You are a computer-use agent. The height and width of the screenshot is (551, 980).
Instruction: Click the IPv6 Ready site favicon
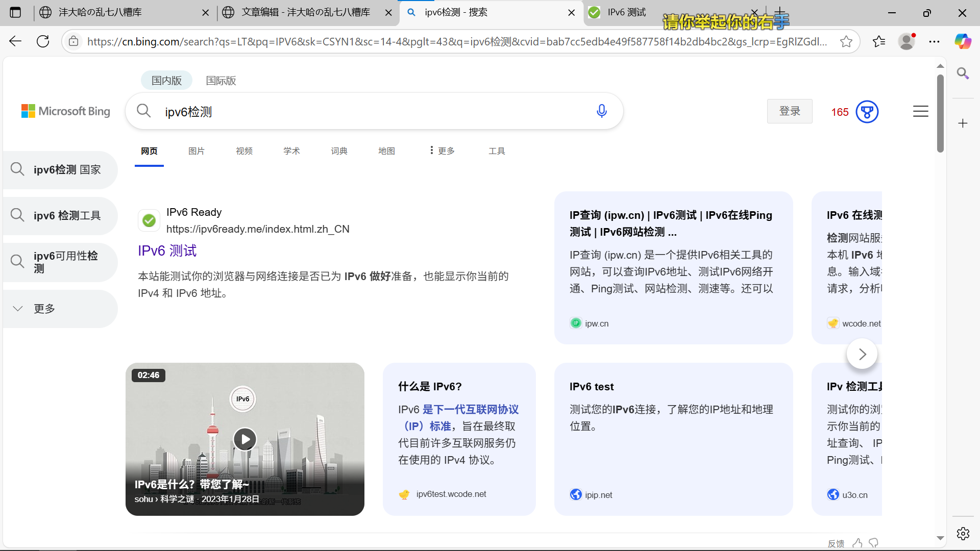point(149,220)
